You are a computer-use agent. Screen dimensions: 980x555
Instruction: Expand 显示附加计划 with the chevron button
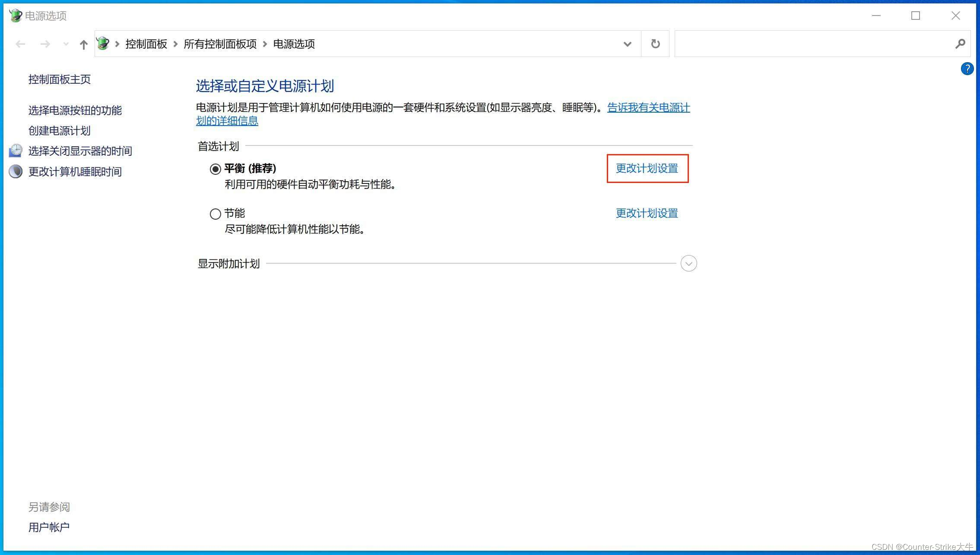(x=688, y=263)
